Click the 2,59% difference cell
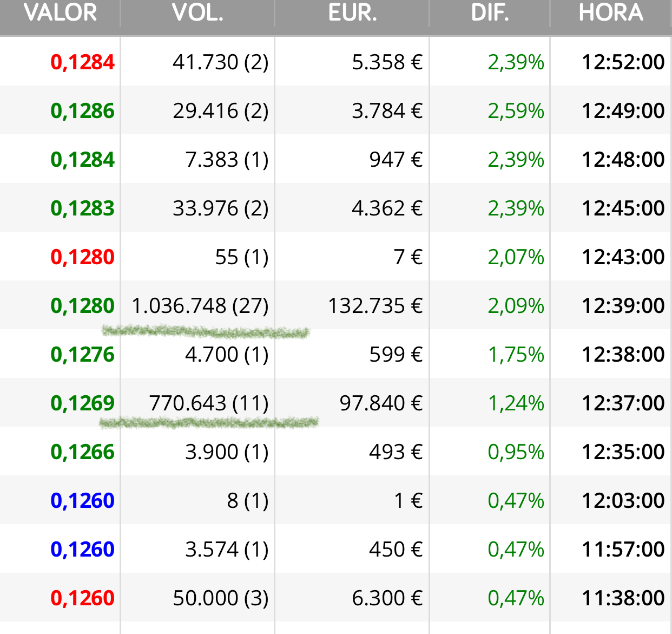Viewport: 672px width, 634px height. coord(516,111)
